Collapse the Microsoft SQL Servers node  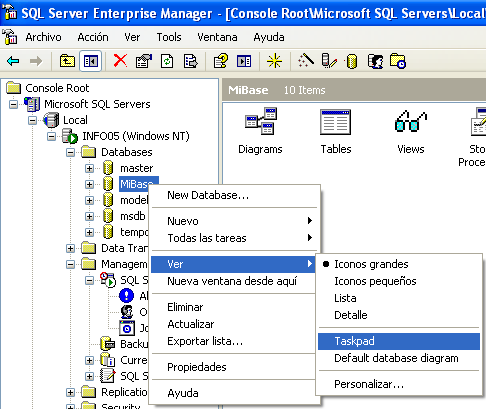pos(13,104)
